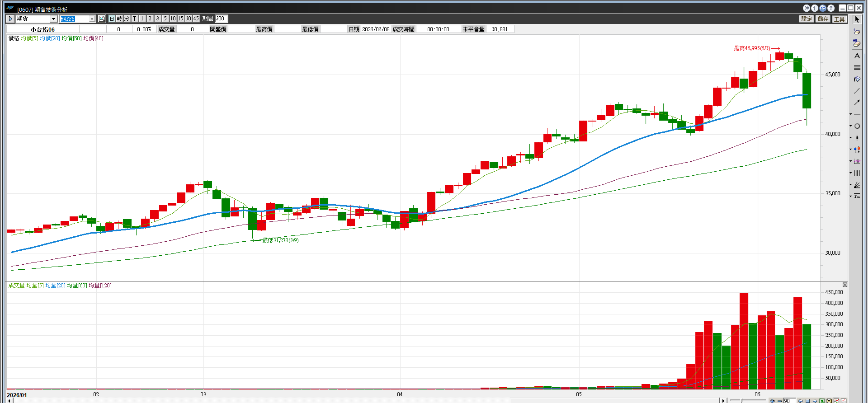Export chart data to Excel icon
The width and height of the screenshot is (868, 403).
coord(822,401)
